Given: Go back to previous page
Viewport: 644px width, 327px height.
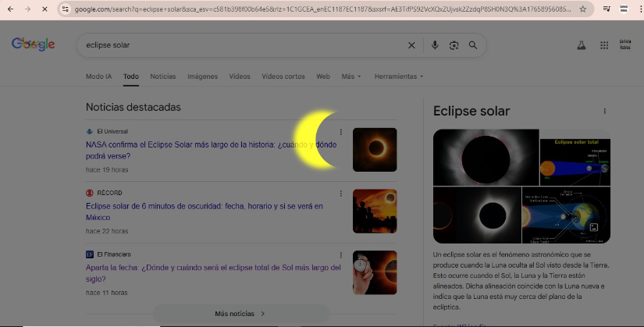Looking at the screenshot, I should [x=10, y=9].
